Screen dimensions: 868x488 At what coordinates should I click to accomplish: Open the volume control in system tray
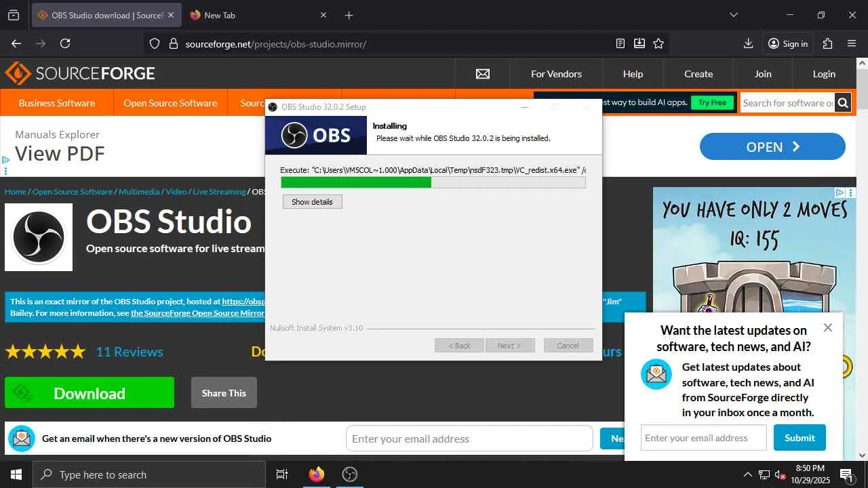(780, 474)
